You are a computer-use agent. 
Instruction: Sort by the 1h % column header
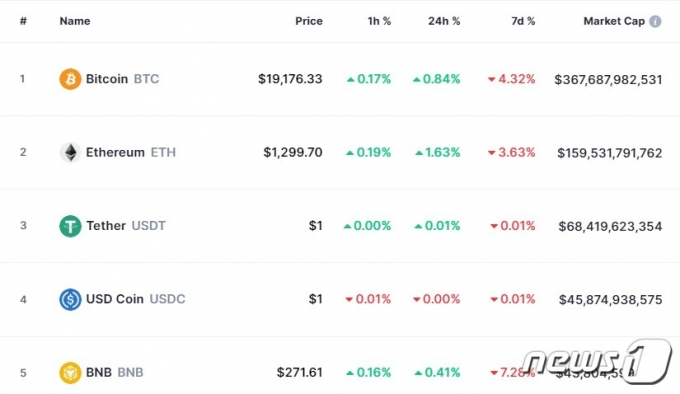click(x=379, y=21)
